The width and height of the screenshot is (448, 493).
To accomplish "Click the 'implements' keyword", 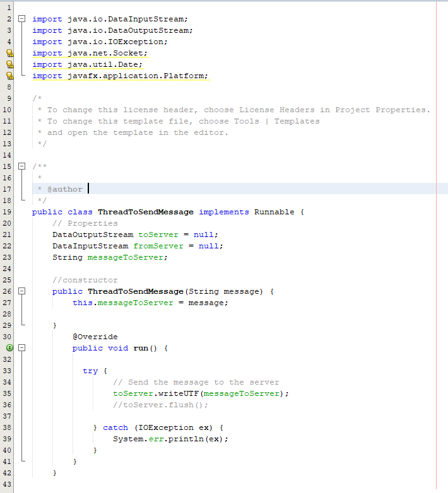I will (x=224, y=212).
